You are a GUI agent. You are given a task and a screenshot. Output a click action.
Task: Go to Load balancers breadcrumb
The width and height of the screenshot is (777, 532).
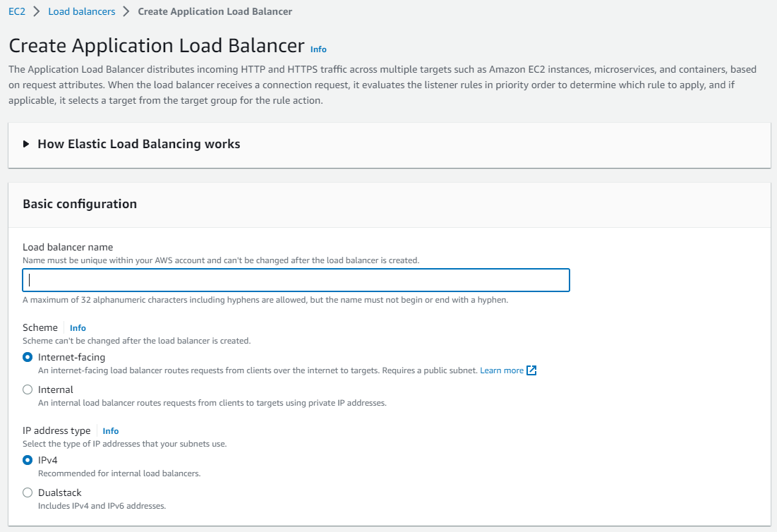82,11
